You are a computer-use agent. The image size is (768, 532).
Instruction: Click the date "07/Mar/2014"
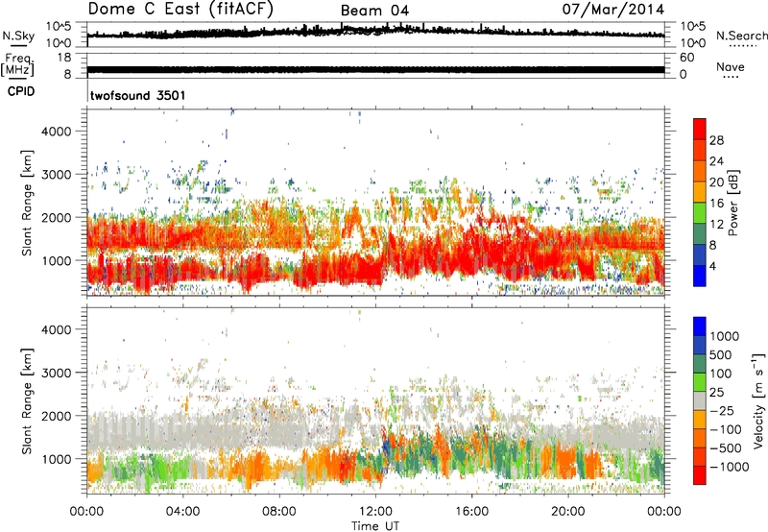click(612, 10)
